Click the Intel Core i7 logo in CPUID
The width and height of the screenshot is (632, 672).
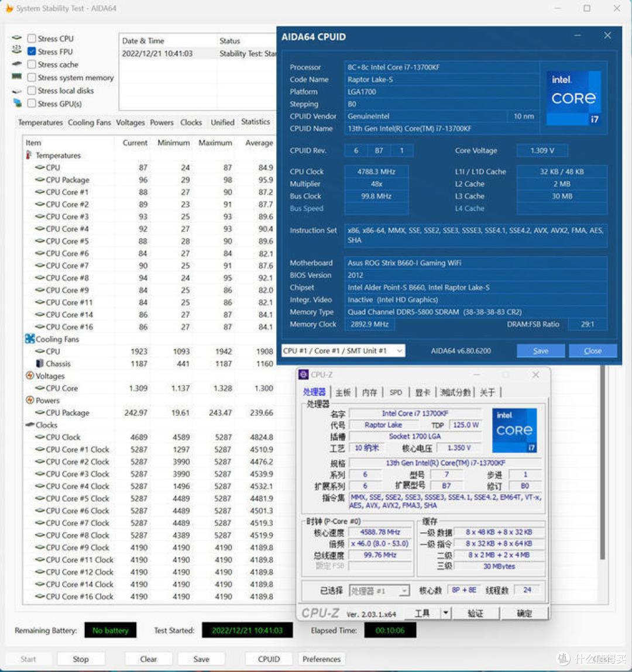click(x=573, y=98)
